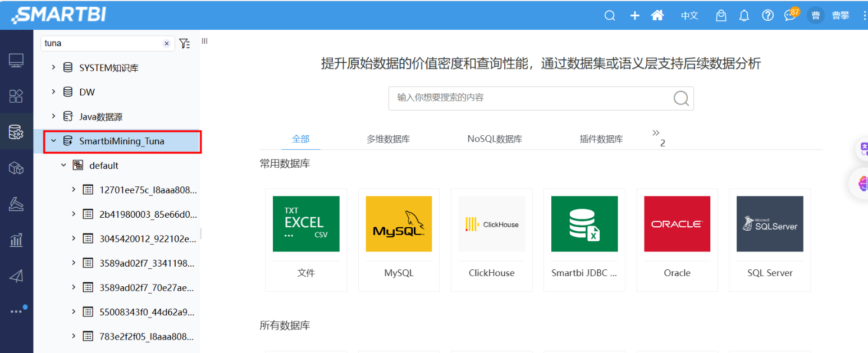Open the data mining sidebar icon
The height and width of the screenshot is (353, 868).
[16, 204]
